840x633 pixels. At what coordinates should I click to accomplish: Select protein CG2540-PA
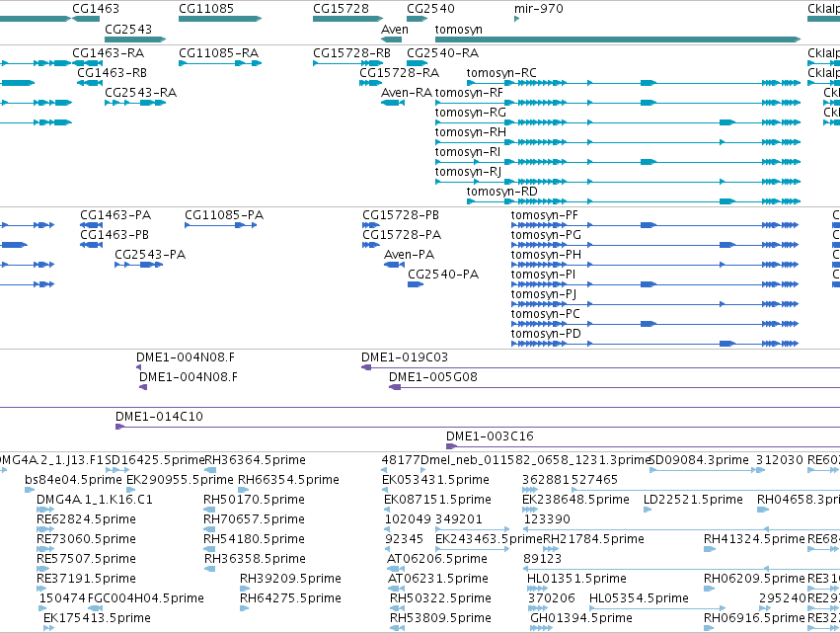tap(416, 284)
